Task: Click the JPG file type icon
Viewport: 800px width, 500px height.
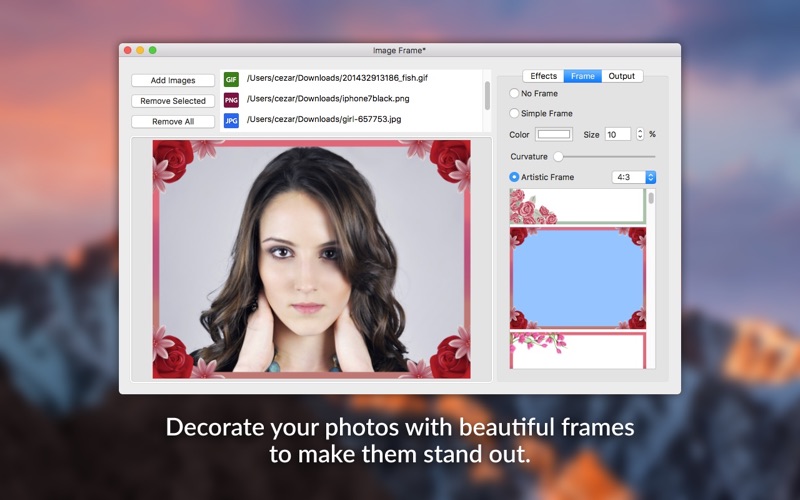Action: click(231, 120)
